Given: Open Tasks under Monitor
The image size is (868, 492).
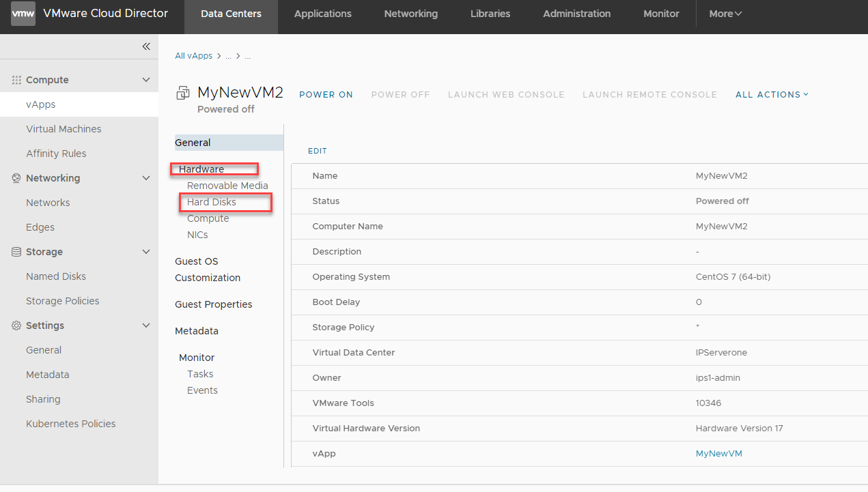Looking at the screenshot, I should [x=200, y=374].
